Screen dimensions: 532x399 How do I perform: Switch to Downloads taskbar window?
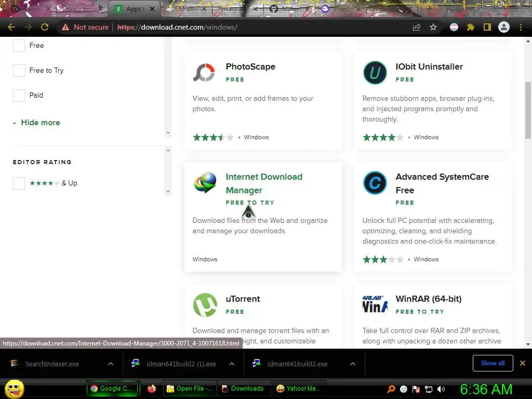point(243,389)
